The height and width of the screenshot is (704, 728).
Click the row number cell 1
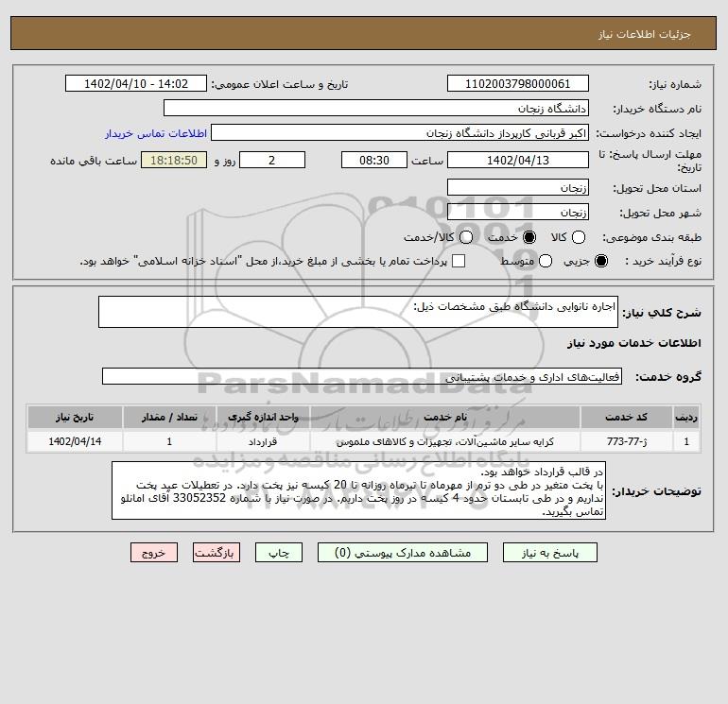point(686,441)
